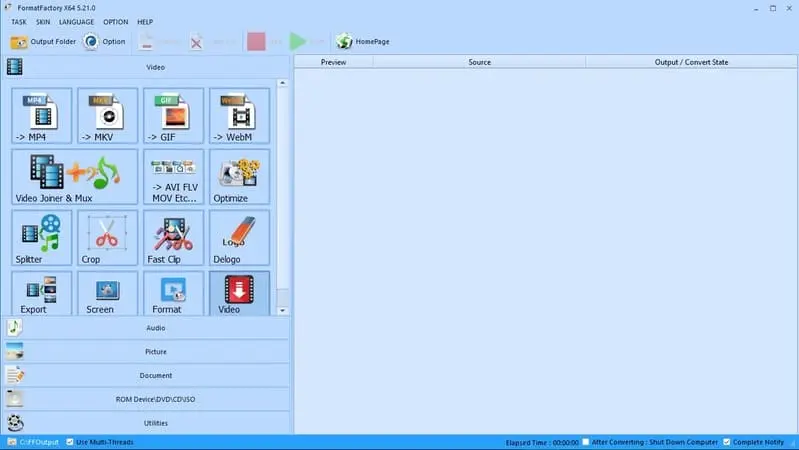Open the Option settings toolbar button

pyautogui.click(x=104, y=42)
